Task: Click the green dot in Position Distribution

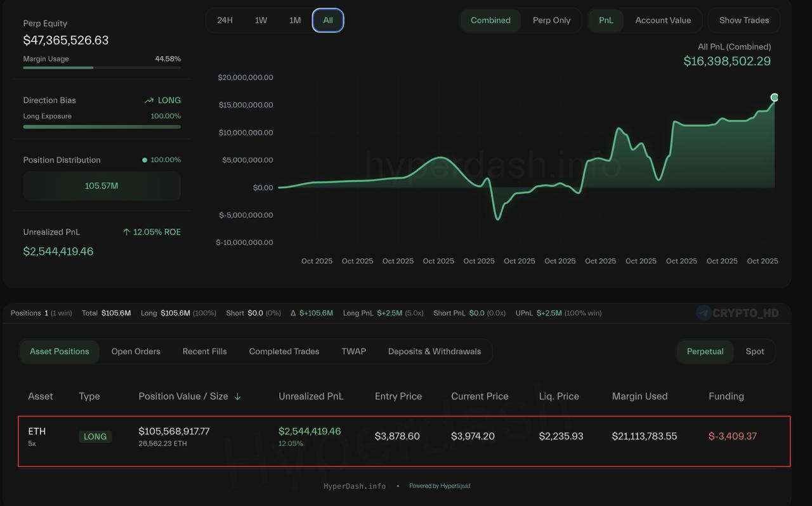Action: coord(145,160)
